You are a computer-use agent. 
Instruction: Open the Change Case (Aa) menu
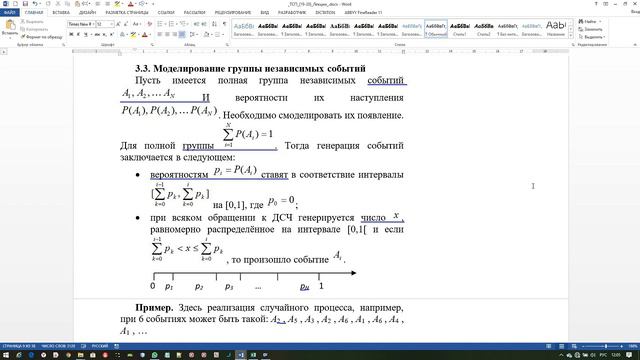137,24
